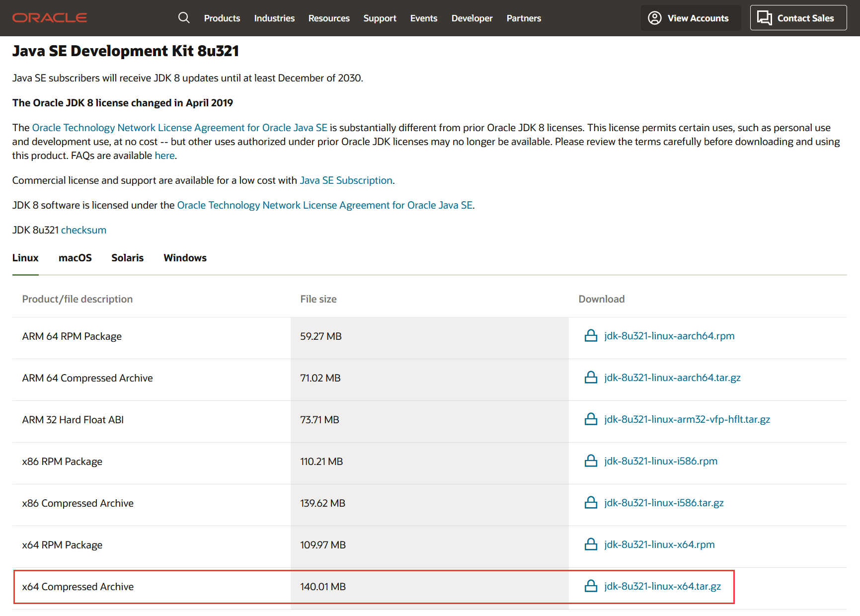The width and height of the screenshot is (860, 616).
Task: Open the Partners menu
Action: tap(524, 18)
